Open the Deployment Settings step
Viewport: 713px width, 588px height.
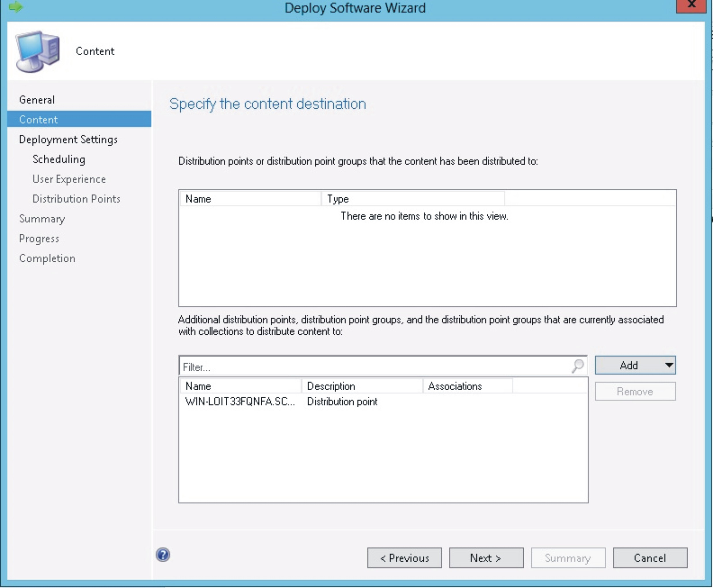[x=68, y=140]
